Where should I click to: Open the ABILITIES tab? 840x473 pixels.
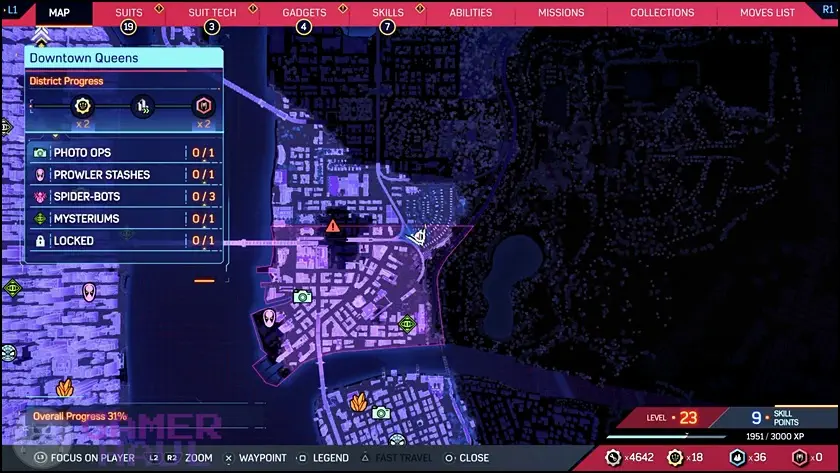(470, 12)
